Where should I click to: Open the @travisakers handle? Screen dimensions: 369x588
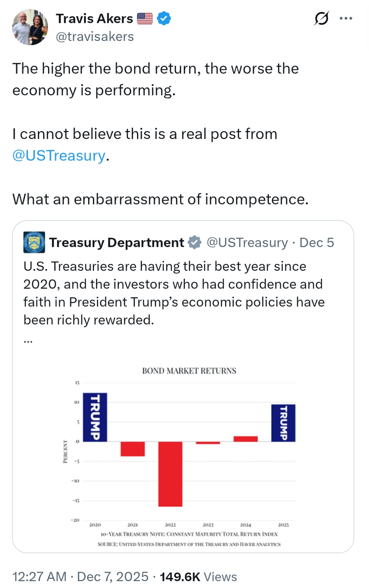coord(95,37)
